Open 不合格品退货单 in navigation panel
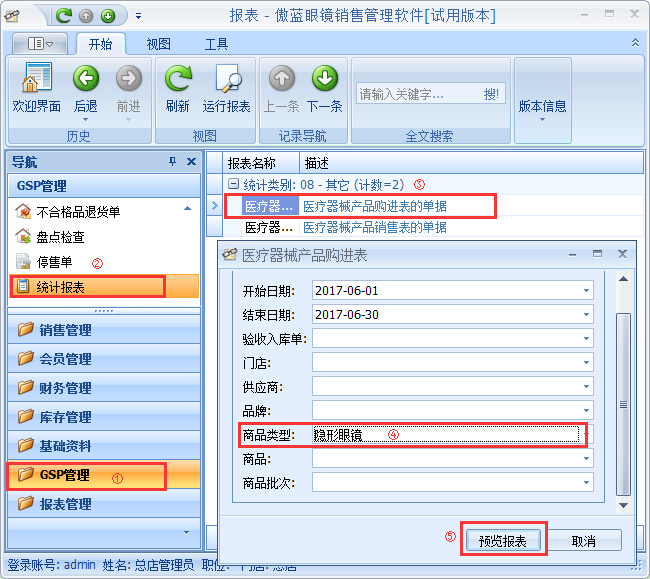The image size is (650, 579). click(77, 211)
